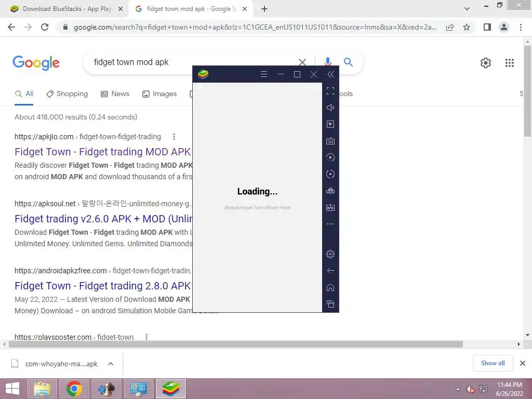
Task: Click the muted volume tray icon
Action: (x=470, y=389)
